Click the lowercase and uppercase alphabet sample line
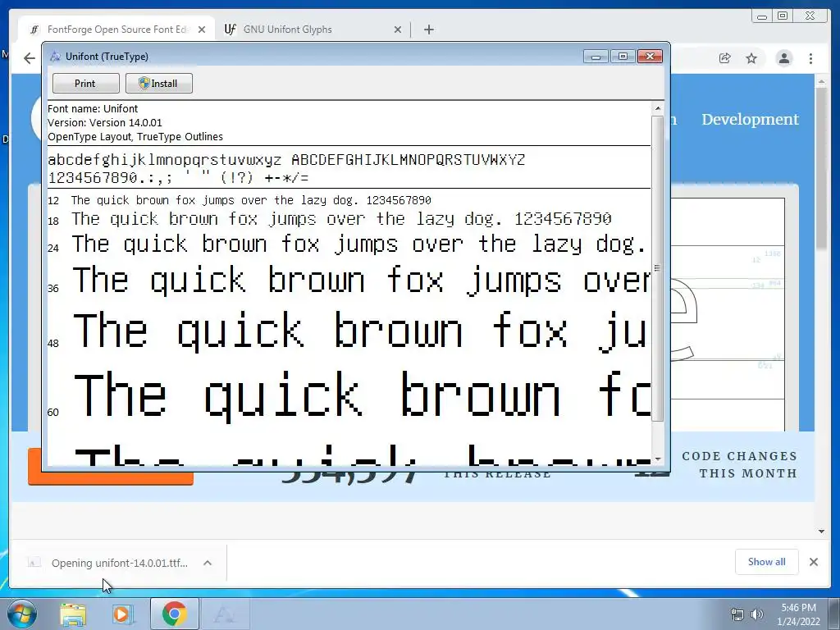 tap(286, 160)
